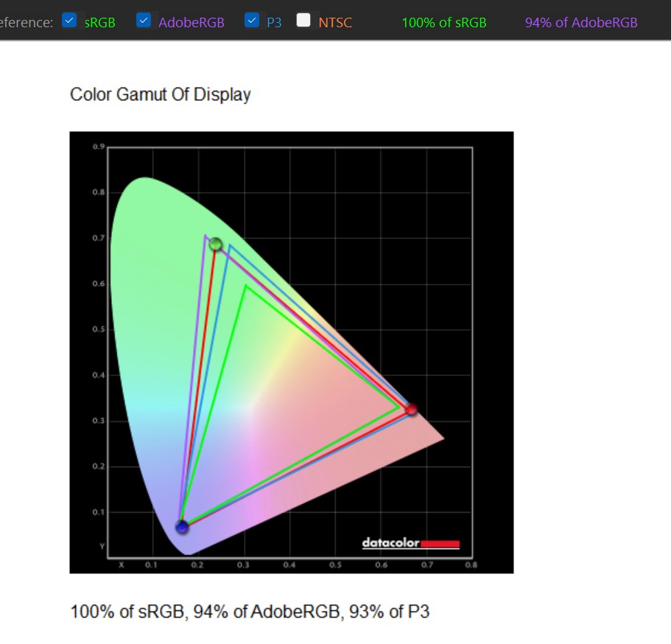Click the green sRGB text label
The width and height of the screenshot is (671, 644).
tap(99, 22)
